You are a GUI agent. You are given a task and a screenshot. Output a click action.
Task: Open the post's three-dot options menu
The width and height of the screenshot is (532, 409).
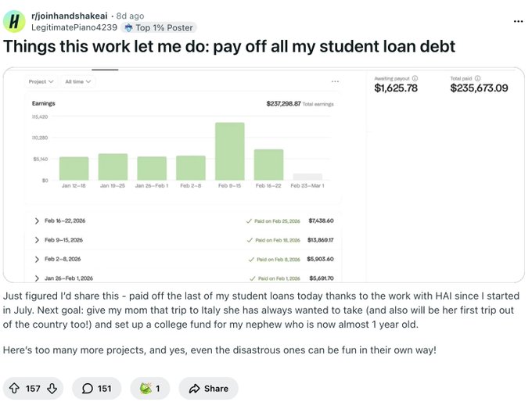point(518,21)
